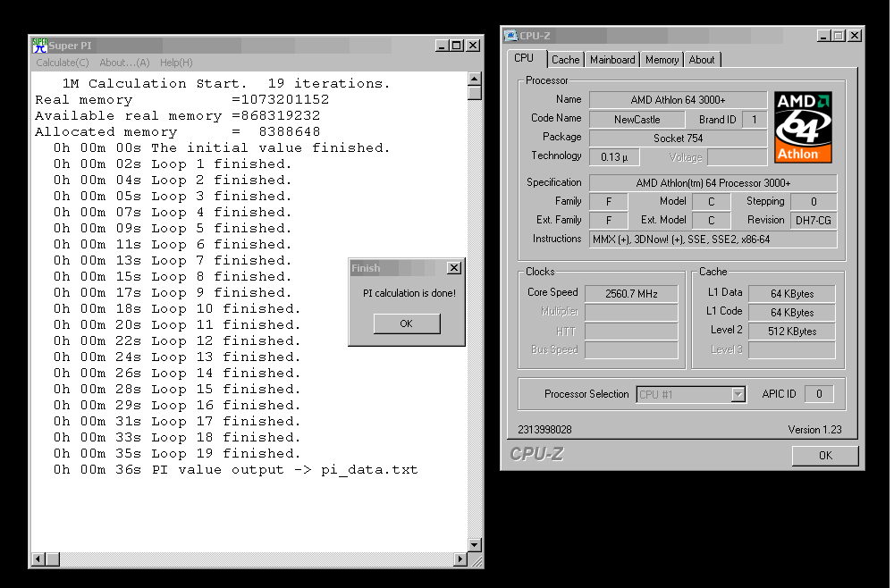Click the empty Voltage field
This screenshot has height=588, width=894.
coord(737,157)
